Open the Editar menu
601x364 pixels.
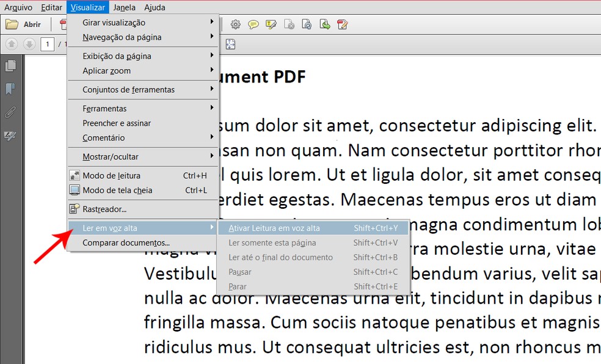(x=51, y=7)
